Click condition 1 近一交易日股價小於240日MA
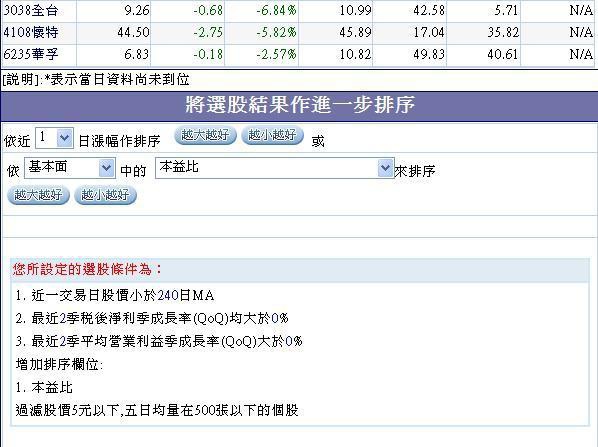This screenshot has height=447, width=598. [115, 296]
